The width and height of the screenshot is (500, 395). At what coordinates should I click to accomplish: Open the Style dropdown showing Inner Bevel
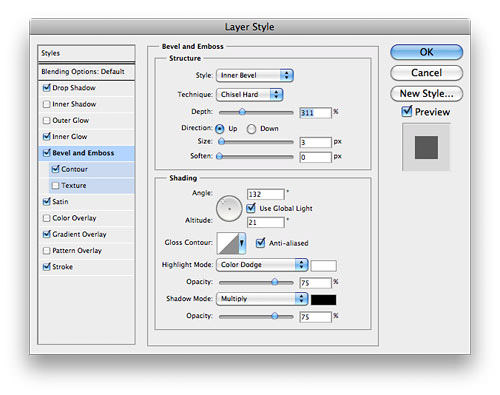point(255,75)
